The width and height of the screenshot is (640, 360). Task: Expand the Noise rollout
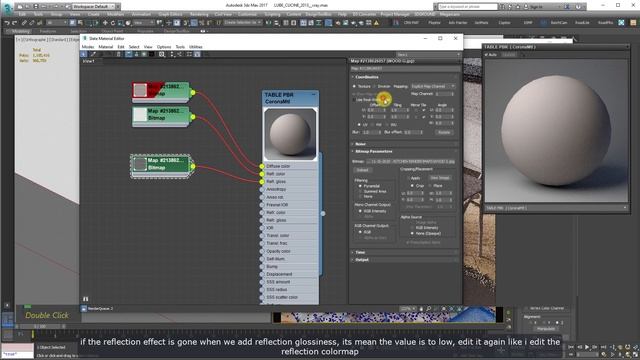[x=404, y=144]
